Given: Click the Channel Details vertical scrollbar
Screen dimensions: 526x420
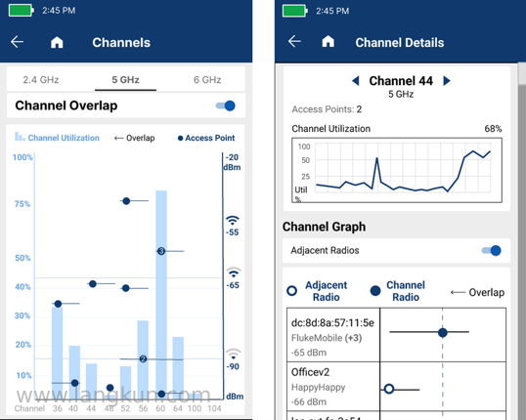Looking at the screenshot, I should [522, 241].
